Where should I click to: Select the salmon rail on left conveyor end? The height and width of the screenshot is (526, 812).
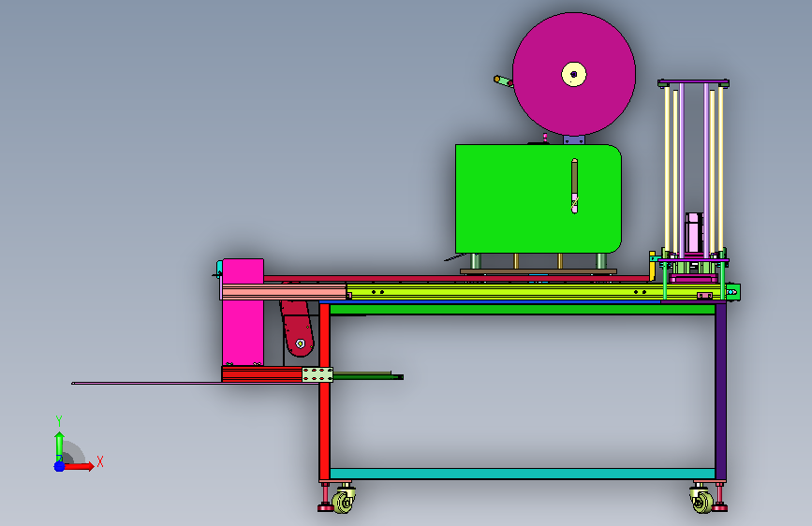(x=284, y=291)
